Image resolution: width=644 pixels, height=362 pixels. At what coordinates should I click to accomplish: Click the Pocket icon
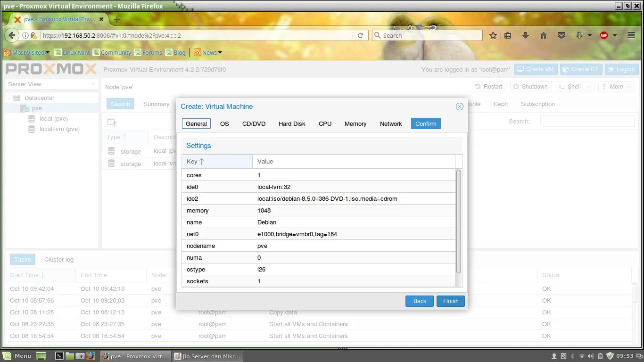tap(561, 35)
